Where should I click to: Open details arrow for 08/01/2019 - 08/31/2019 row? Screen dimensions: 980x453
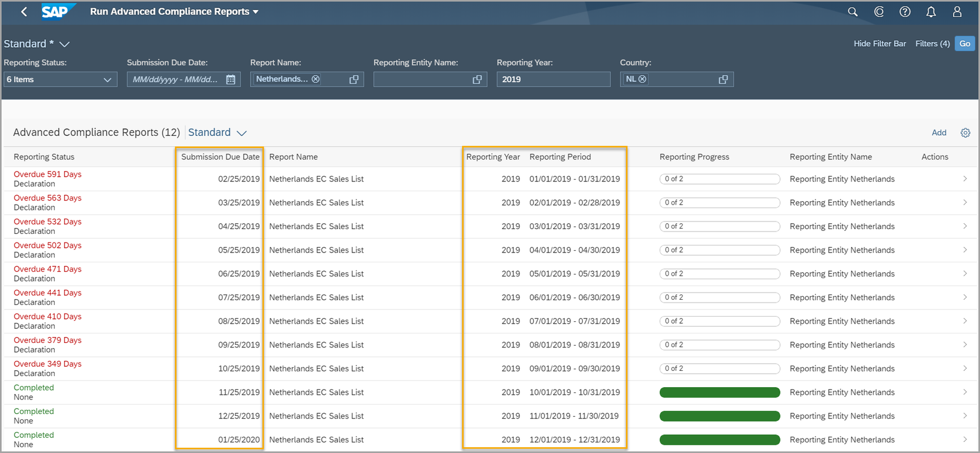[x=965, y=345]
